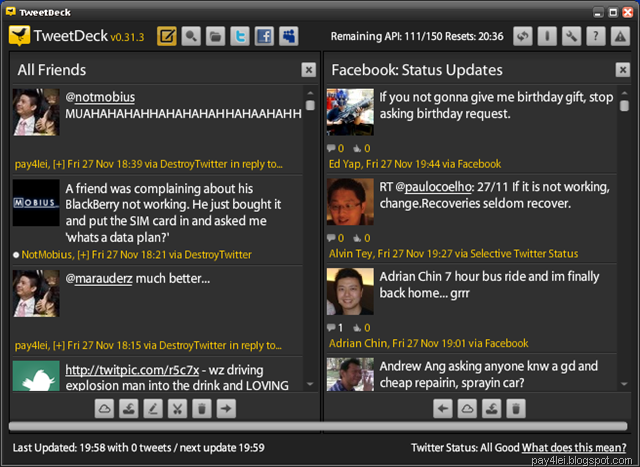Image resolution: width=640 pixels, height=467 pixels.
Task: Click the MySpace people toolbar icon
Action: coord(289,36)
